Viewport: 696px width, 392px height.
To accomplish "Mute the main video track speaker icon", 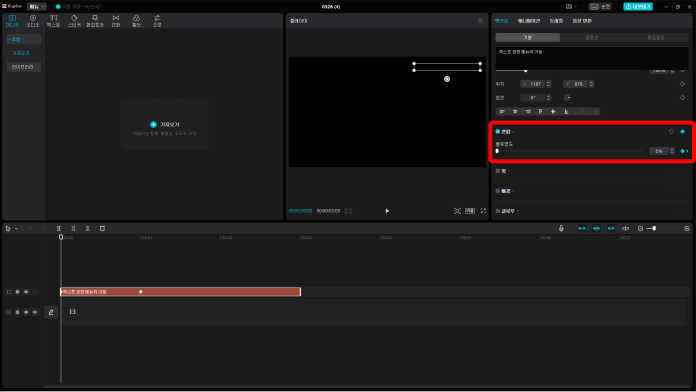I will pyautogui.click(x=35, y=312).
